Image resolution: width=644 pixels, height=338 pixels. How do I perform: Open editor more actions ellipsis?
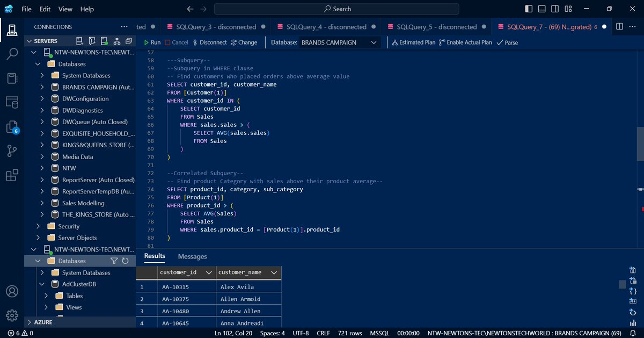click(x=633, y=26)
